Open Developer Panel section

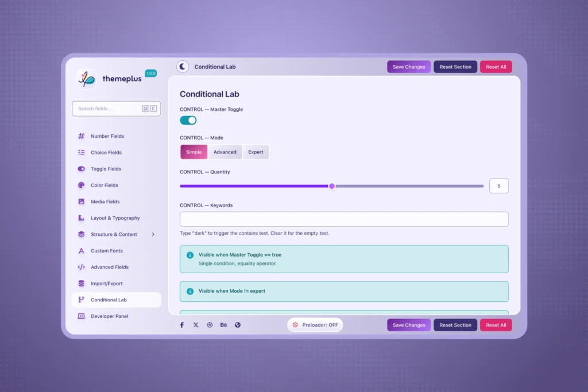pos(116,316)
